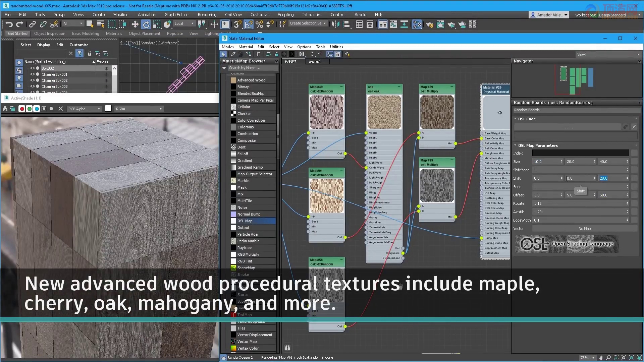
Task: Open the Rendering menu
Action: pos(207,14)
